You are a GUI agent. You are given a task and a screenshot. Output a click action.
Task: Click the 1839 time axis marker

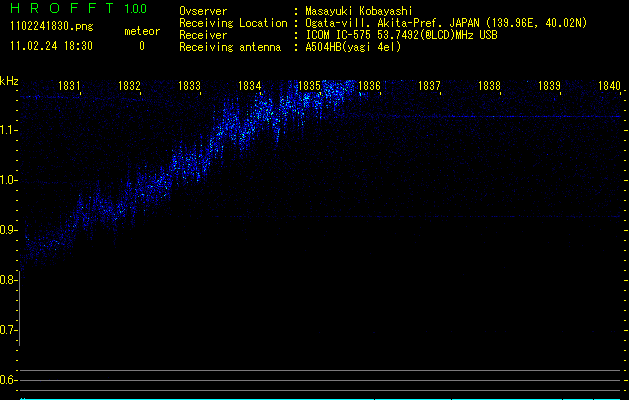[549, 86]
